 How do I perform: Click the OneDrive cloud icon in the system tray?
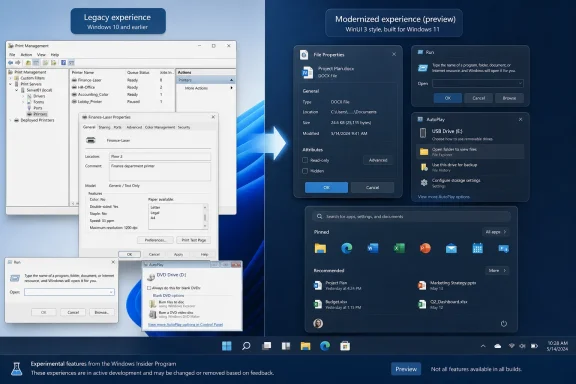pos(498,346)
